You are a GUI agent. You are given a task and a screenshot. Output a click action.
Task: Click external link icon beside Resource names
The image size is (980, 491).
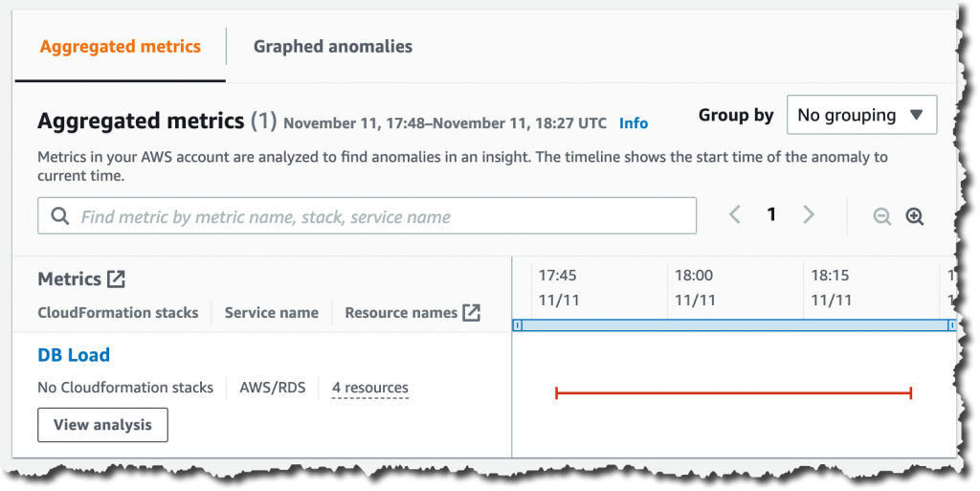click(x=471, y=313)
